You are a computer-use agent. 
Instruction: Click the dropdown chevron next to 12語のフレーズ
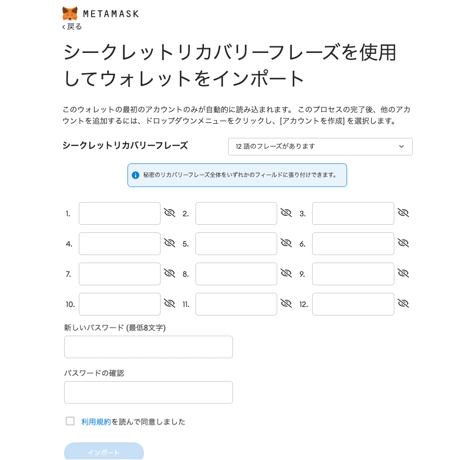tap(402, 146)
